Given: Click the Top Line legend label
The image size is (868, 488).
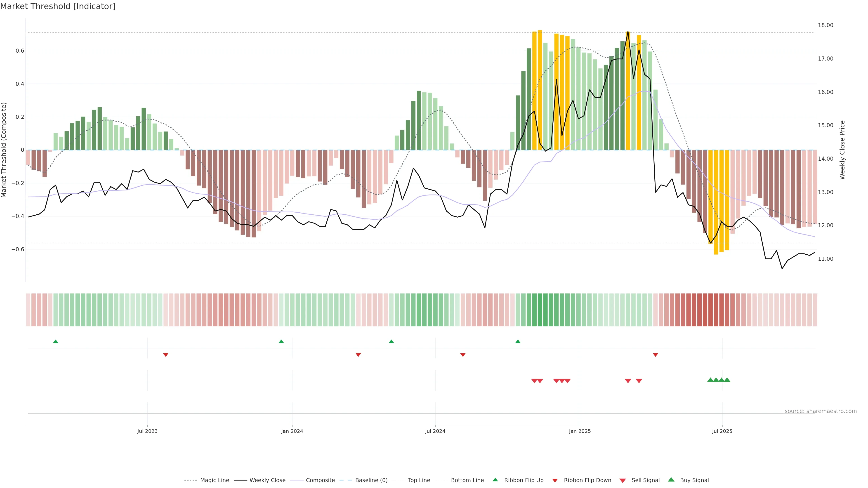Looking at the screenshot, I should tap(419, 480).
